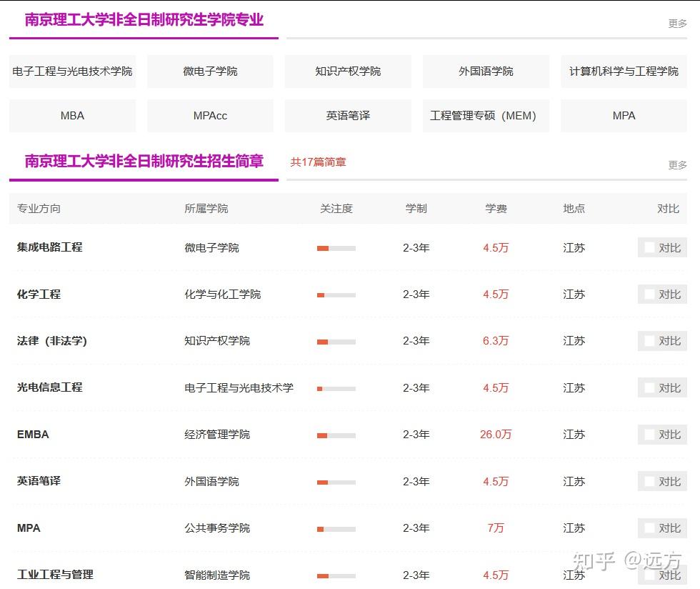This screenshot has width=700, height=589.
Task: Tick the 对比 checkbox for MPA row
Action: (649, 528)
